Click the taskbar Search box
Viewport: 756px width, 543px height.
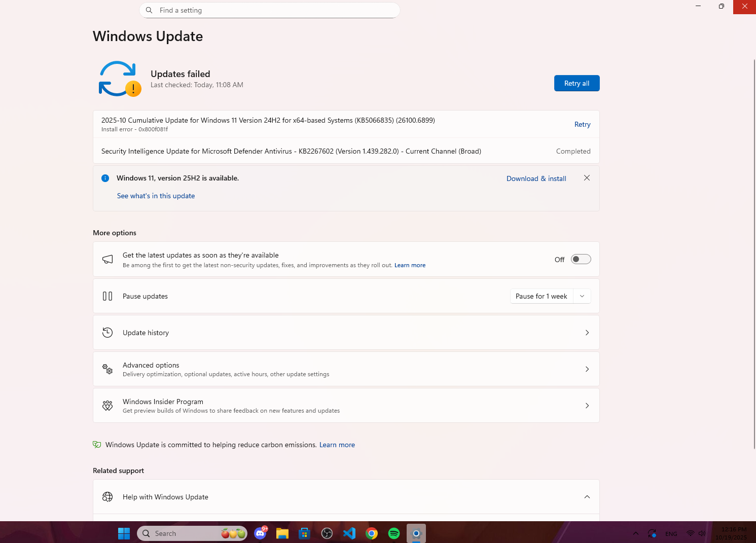click(192, 533)
